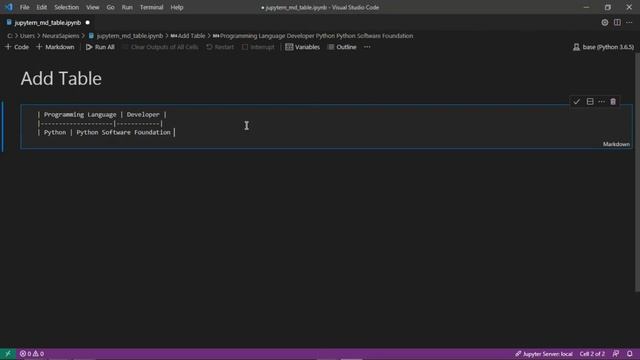Open the File menu
Viewport: 640px width, 360px height.
pyautogui.click(x=24, y=7)
